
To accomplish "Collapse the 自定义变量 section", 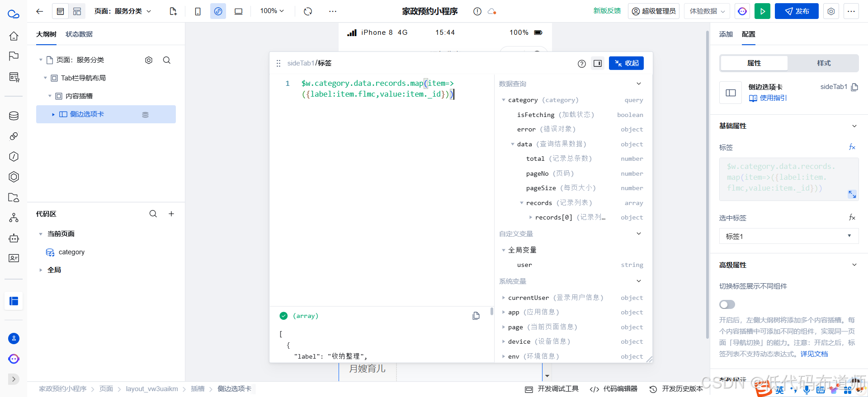I will point(639,234).
